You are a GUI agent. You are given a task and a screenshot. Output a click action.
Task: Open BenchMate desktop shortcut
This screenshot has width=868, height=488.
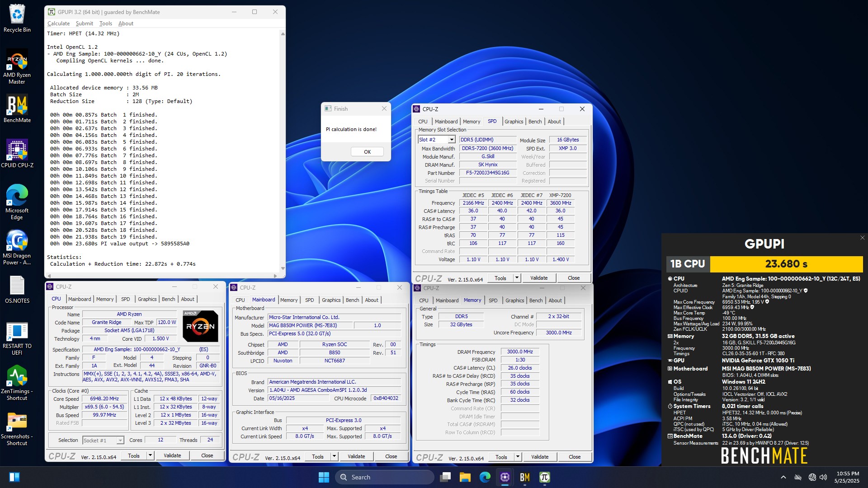tap(17, 108)
